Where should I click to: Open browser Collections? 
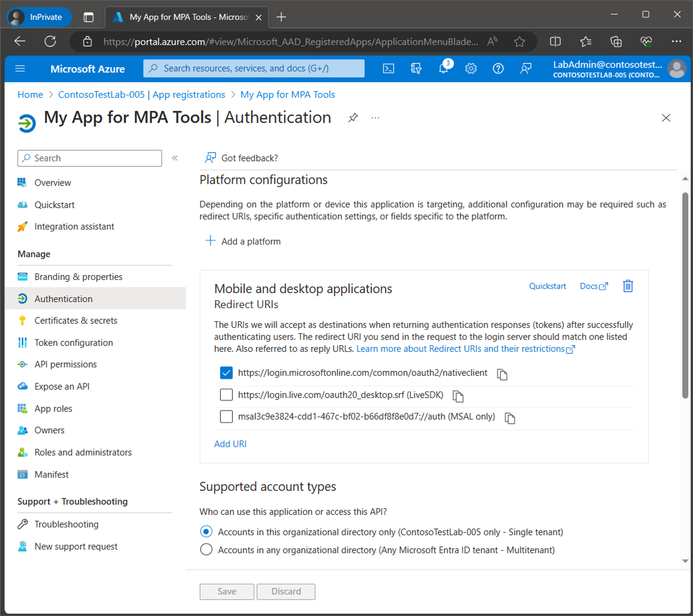point(616,42)
